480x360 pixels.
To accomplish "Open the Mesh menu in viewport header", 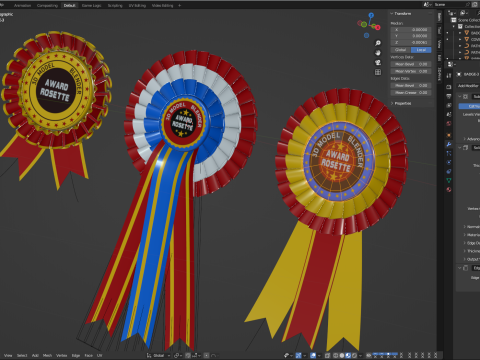I will click(x=47, y=356).
